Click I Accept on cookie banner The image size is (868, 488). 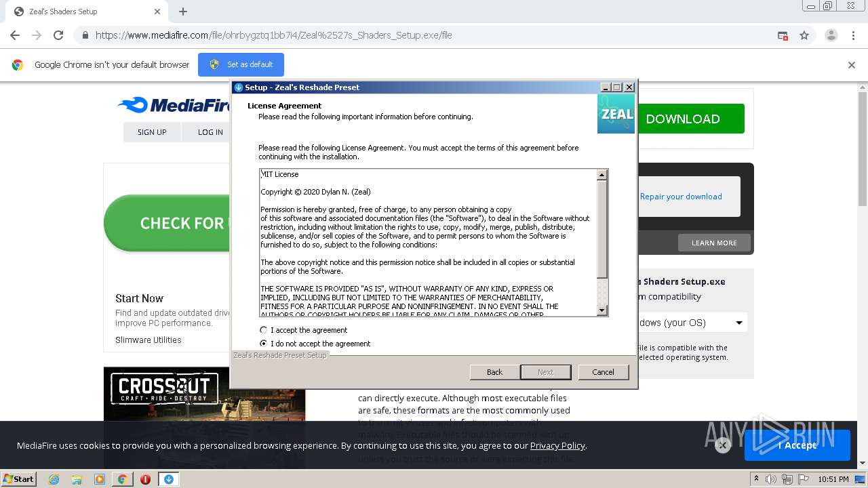coord(797,445)
